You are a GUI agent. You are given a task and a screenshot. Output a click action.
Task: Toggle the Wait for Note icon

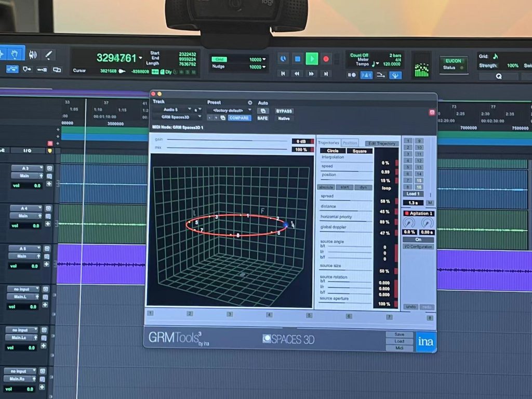point(352,75)
